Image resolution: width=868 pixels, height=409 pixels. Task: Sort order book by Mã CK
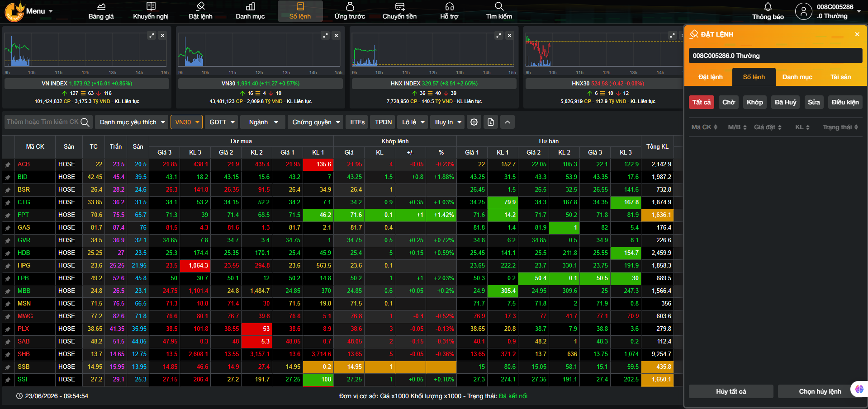click(x=704, y=127)
